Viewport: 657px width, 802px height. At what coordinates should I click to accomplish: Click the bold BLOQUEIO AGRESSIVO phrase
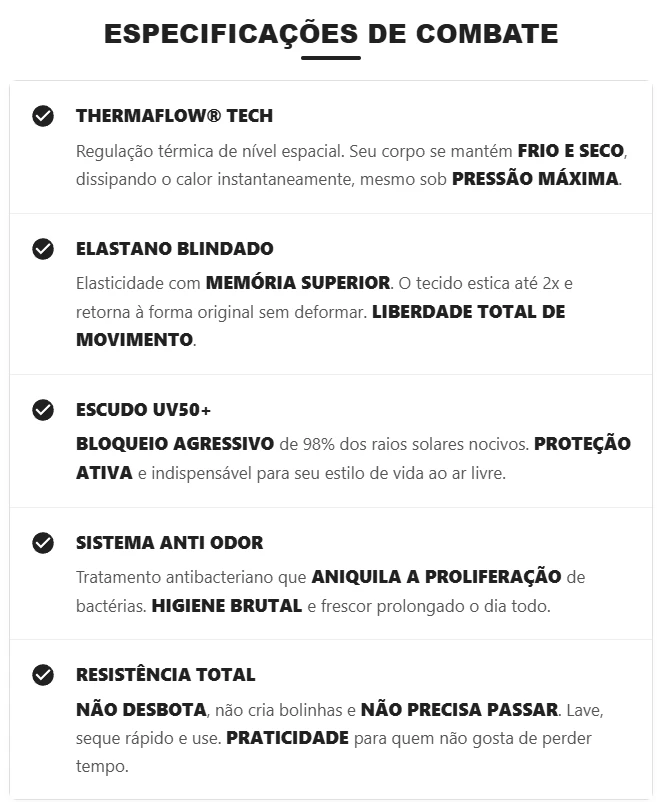coord(175,444)
